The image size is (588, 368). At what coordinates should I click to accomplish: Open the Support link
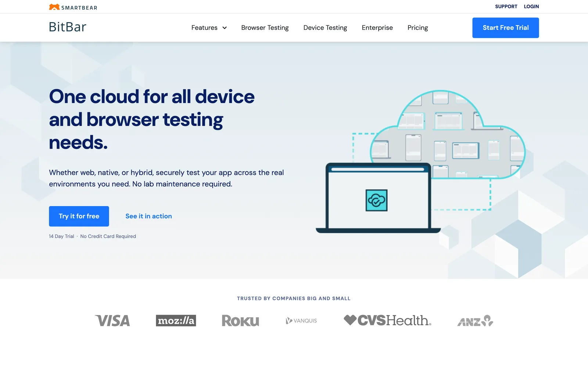tap(506, 7)
